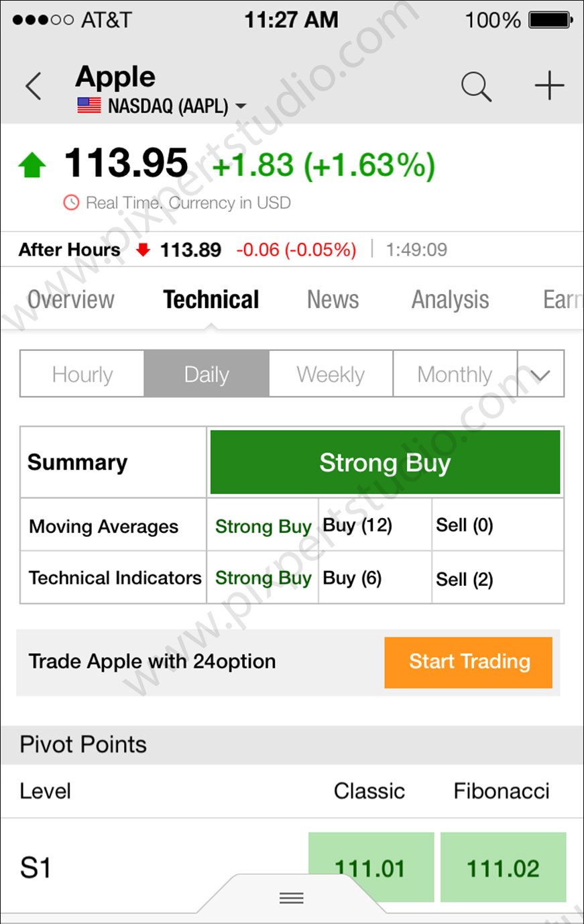
Task: Tap the S1 Classic 111.01 cell
Action: 371,868
